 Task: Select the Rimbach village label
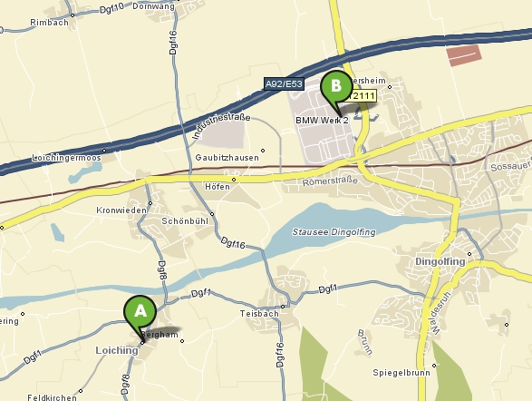[x=50, y=23]
